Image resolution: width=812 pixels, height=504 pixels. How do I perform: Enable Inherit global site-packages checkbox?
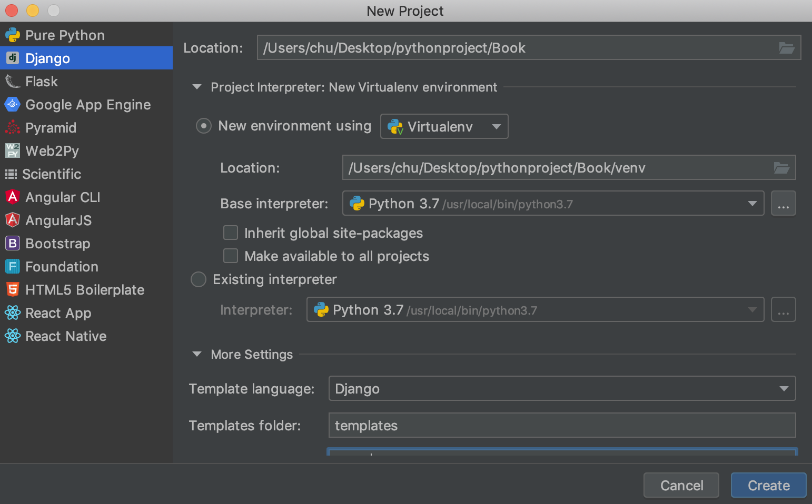tap(231, 233)
